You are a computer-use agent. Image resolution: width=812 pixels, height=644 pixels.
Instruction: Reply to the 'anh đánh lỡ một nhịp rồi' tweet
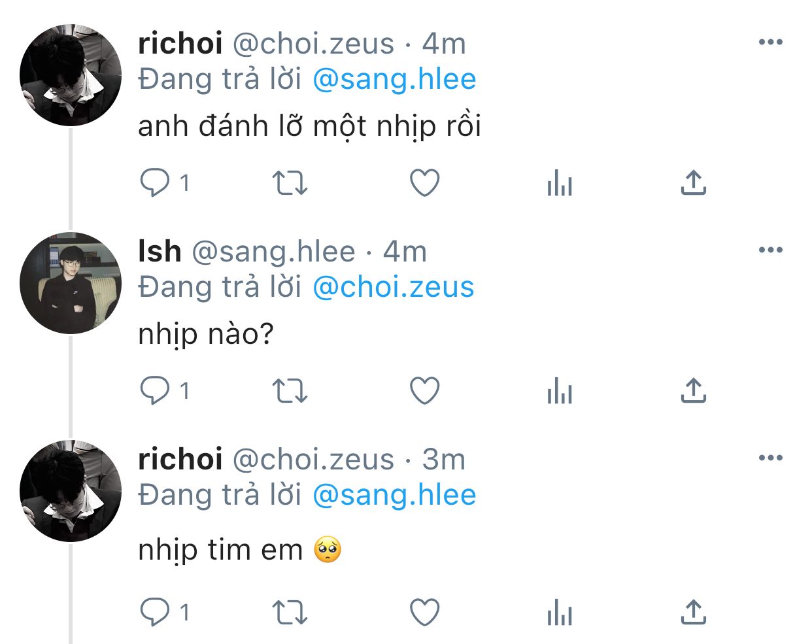[155, 182]
